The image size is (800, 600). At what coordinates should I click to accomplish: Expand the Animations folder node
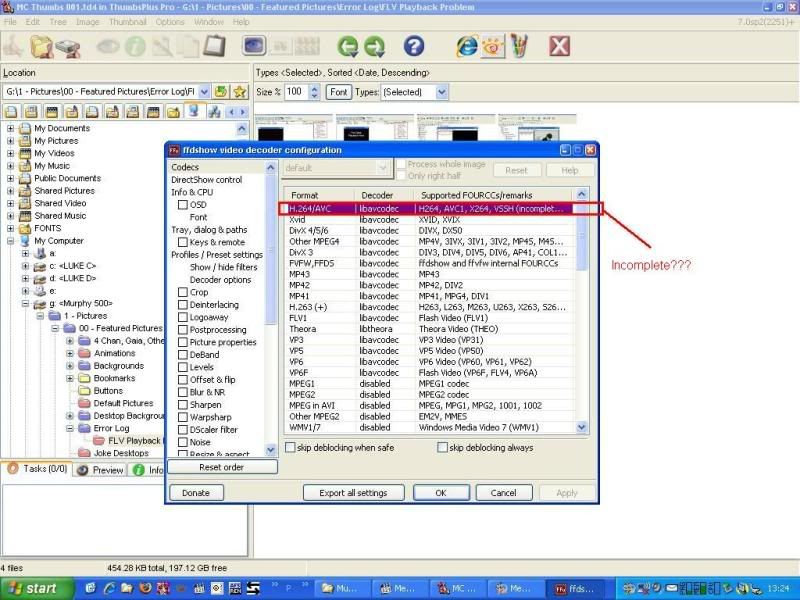click(70, 353)
